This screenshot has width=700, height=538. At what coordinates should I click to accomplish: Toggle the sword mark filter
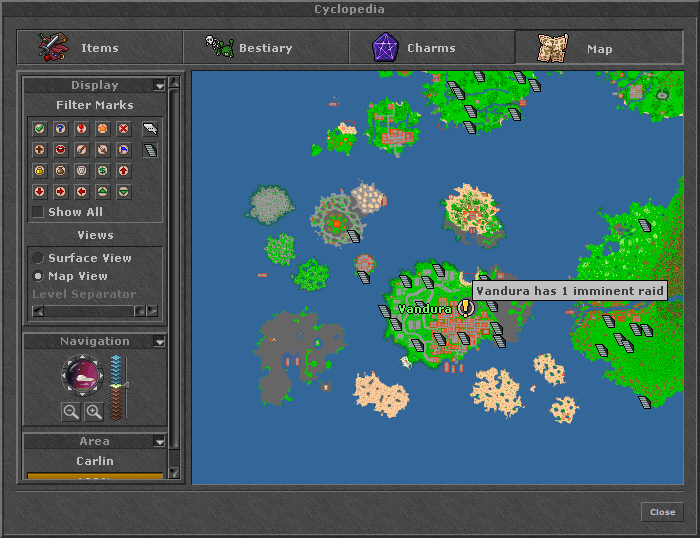pyautogui.click(x=102, y=150)
